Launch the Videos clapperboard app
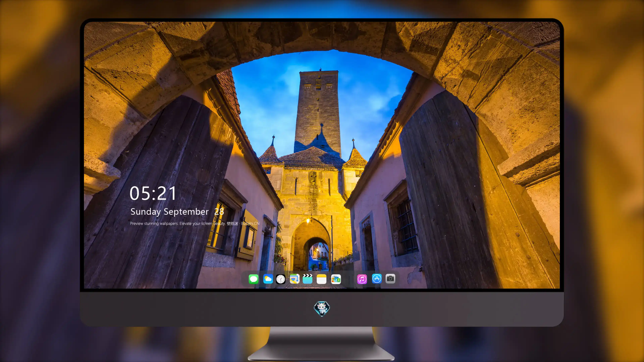Image resolution: width=644 pixels, height=362 pixels. coord(308,279)
